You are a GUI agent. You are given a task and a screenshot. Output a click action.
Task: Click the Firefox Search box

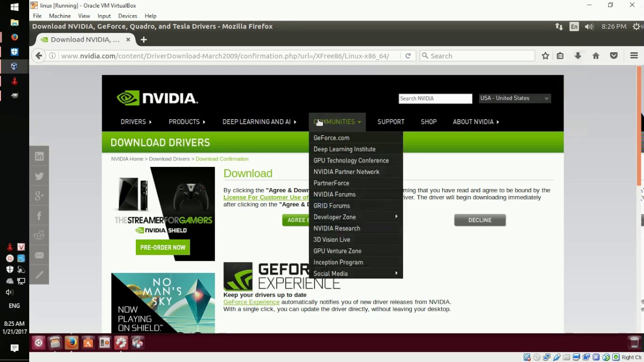pyautogui.click(x=477, y=56)
